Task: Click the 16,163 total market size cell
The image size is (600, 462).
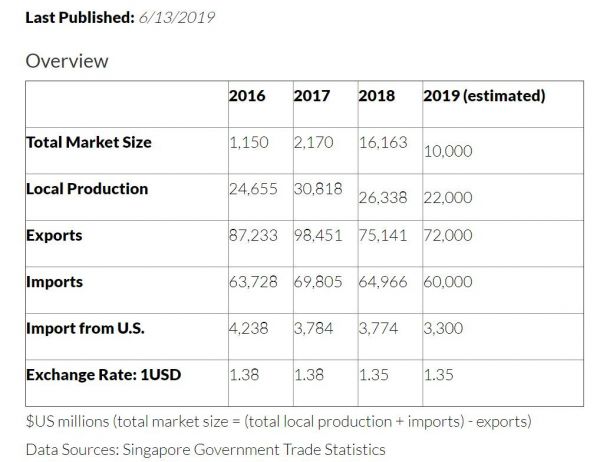Action: [x=383, y=142]
